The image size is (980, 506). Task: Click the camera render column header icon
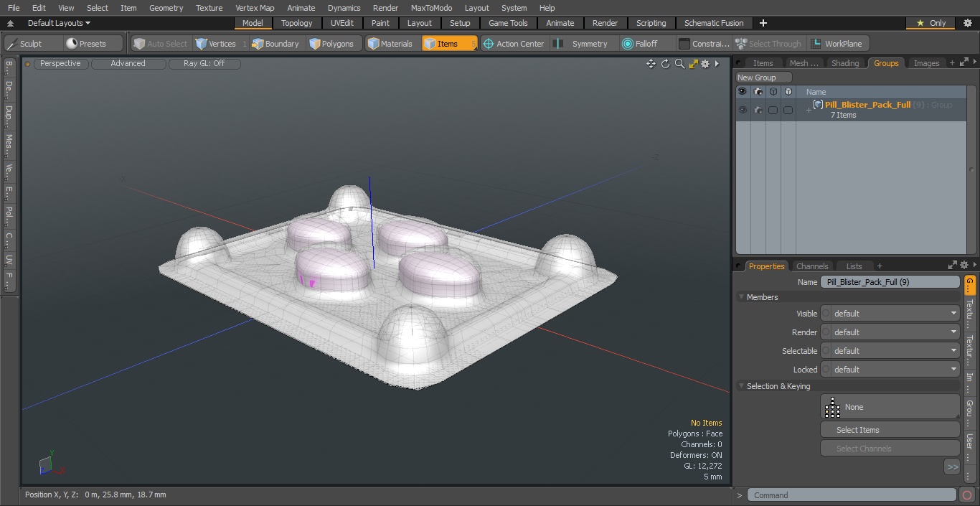[758, 92]
